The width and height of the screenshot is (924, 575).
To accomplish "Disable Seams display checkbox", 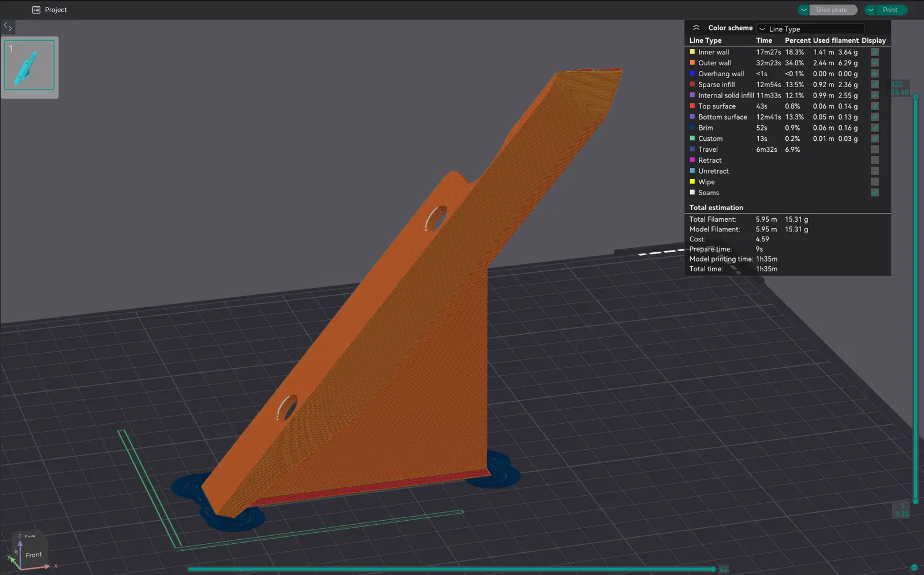I will tap(875, 193).
